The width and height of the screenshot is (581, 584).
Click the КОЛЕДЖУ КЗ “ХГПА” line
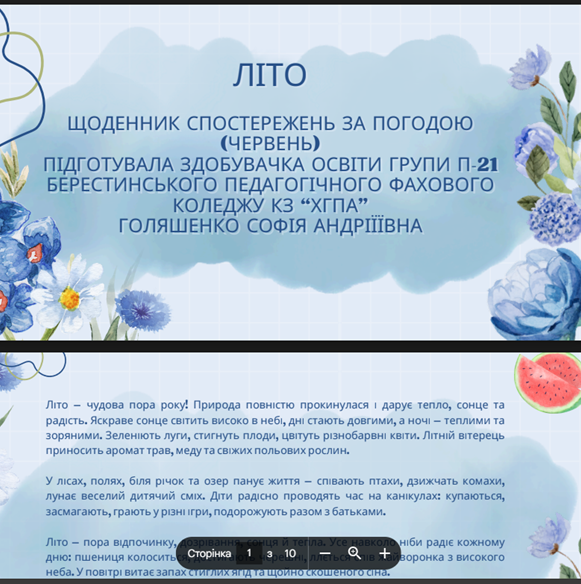point(270,205)
